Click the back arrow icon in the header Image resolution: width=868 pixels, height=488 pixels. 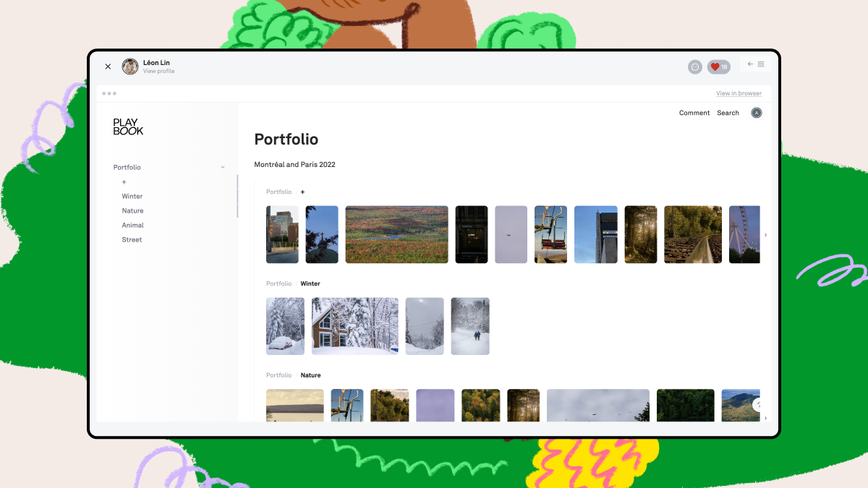[x=750, y=64]
